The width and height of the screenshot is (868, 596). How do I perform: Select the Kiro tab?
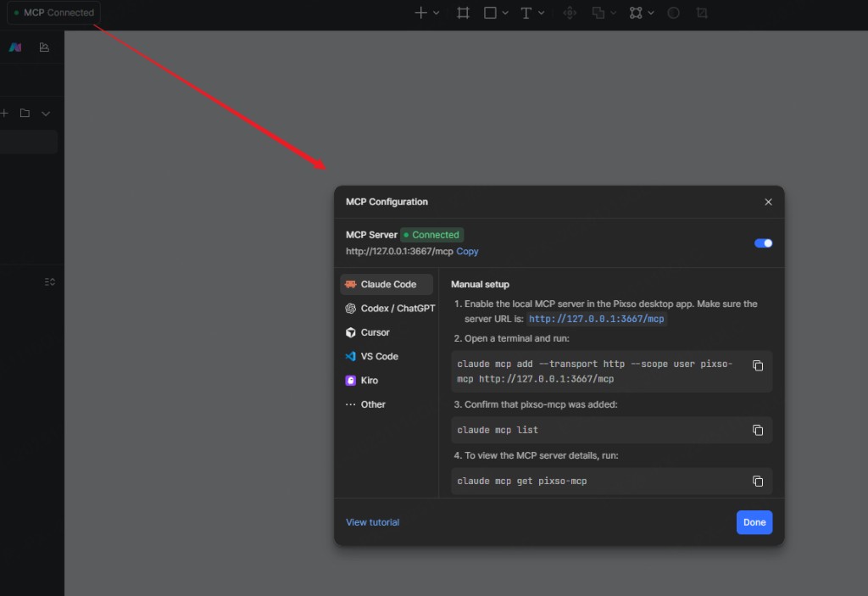pyautogui.click(x=387, y=381)
